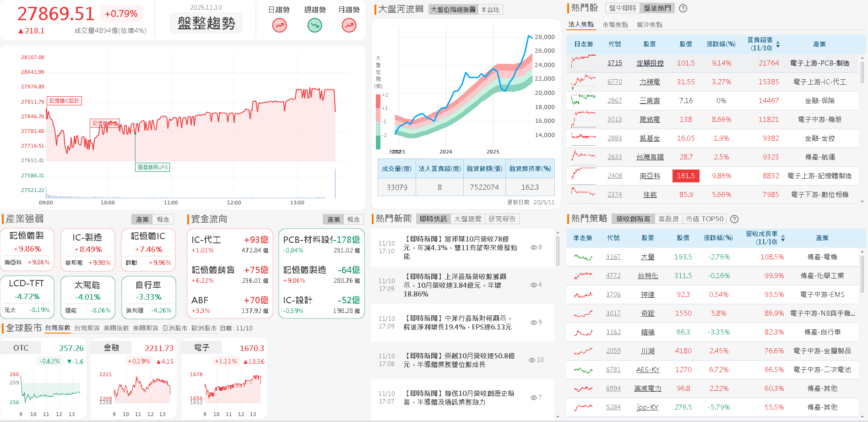Viewport: 868px width, 422px height.
Task: Switch 熱門股 to 盤中即時 mode
Action: [x=622, y=8]
